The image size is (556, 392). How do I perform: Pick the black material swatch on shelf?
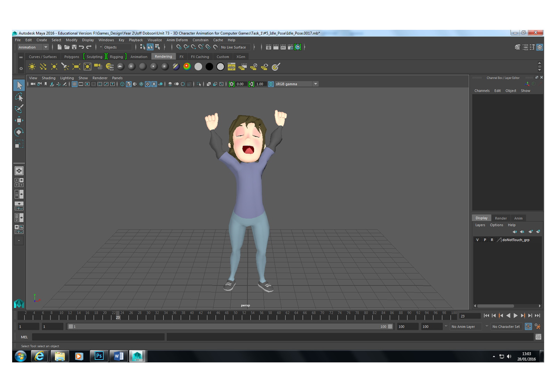[x=209, y=67]
